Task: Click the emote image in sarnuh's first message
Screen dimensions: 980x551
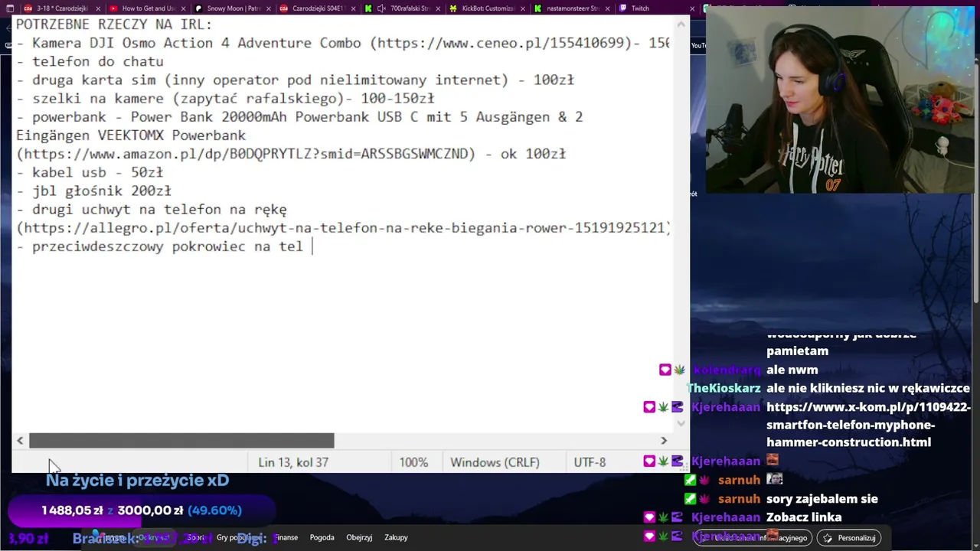Action: pos(775,480)
